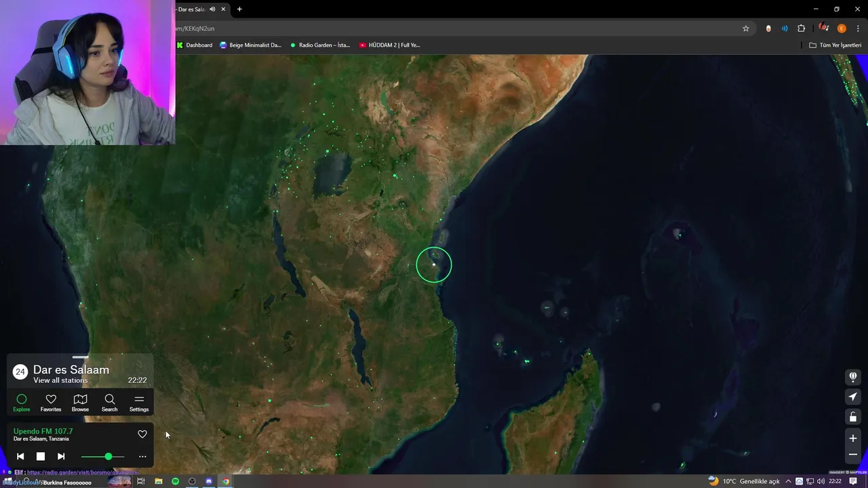Open the taskbar volume icon

[821, 481]
